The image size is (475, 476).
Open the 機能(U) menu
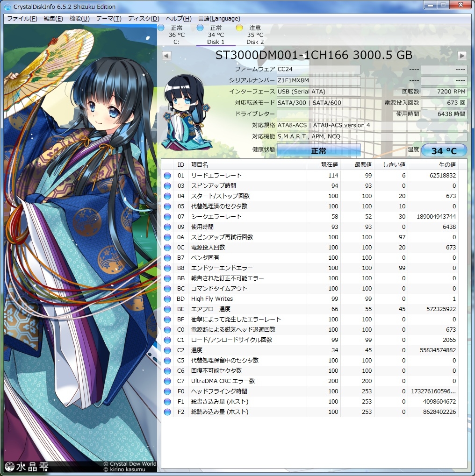pyautogui.click(x=79, y=19)
